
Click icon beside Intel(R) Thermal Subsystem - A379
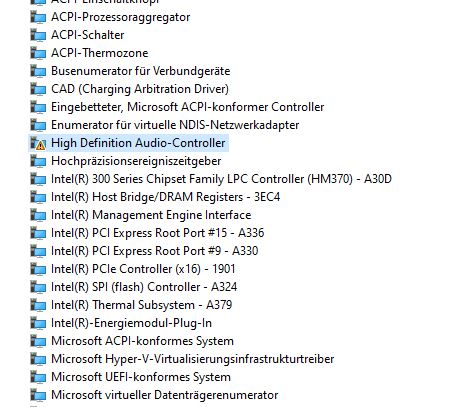coord(38,305)
